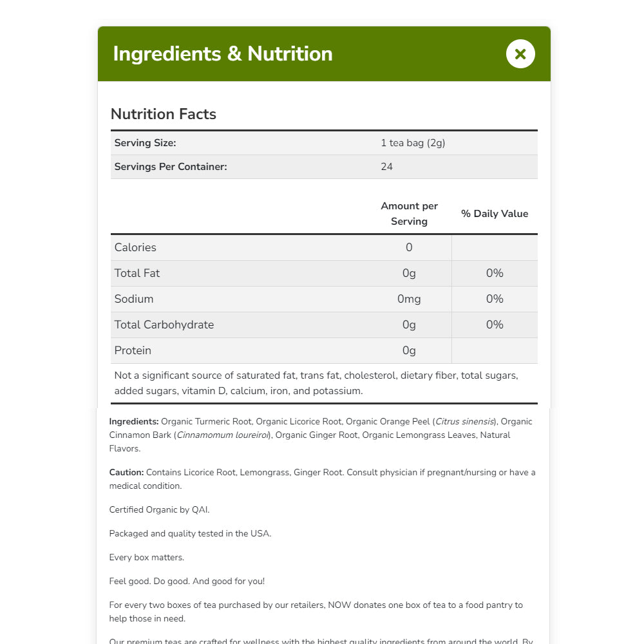Click the Amount per Serving column header
Viewport: 644px width, 644px height.
409,214
